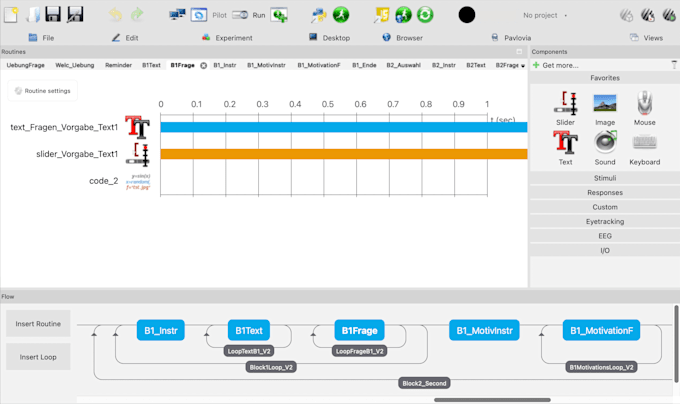Click the New experiment file icon
The image size is (680, 404).
(x=11, y=15)
